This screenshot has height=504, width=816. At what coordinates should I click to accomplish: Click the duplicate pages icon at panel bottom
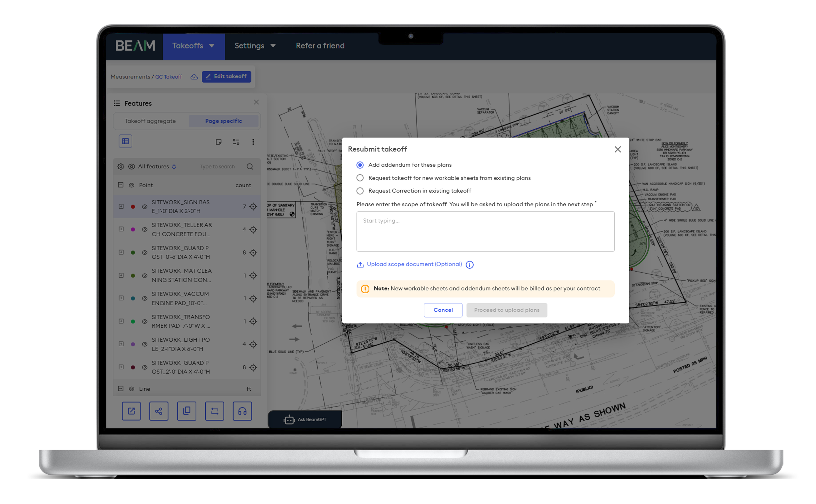pyautogui.click(x=187, y=411)
